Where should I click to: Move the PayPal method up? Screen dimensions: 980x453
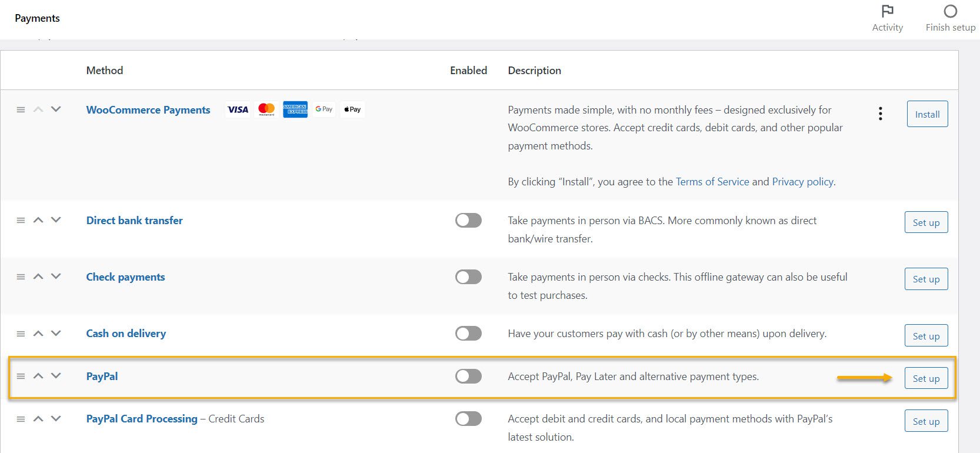(38, 376)
